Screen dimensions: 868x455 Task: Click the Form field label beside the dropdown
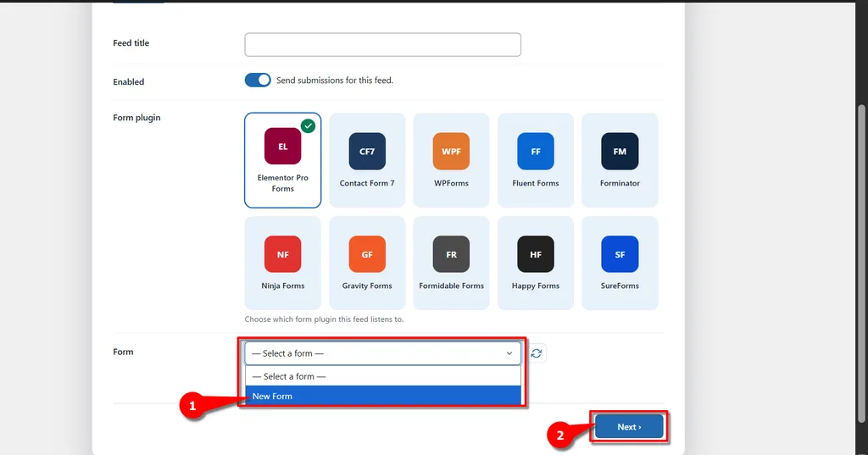(x=123, y=352)
